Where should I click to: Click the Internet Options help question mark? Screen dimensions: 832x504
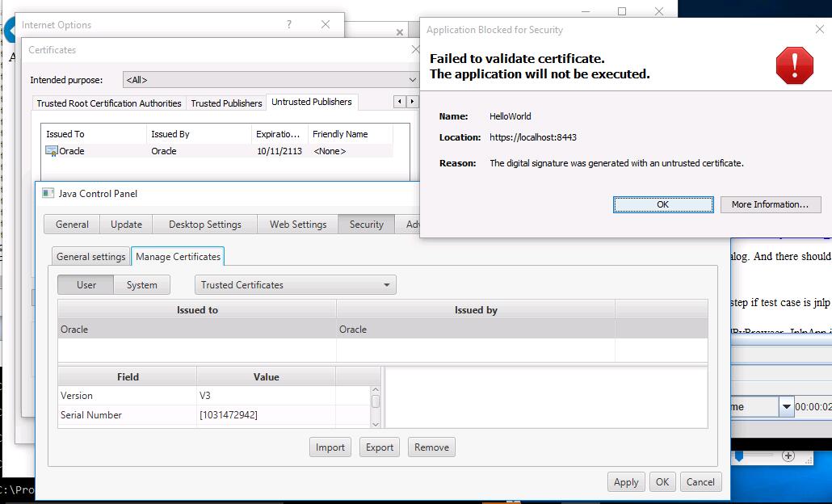[x=289, y=25]
